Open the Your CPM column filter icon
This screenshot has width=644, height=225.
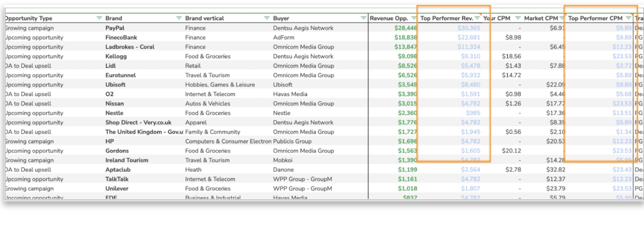click(518, 18)
